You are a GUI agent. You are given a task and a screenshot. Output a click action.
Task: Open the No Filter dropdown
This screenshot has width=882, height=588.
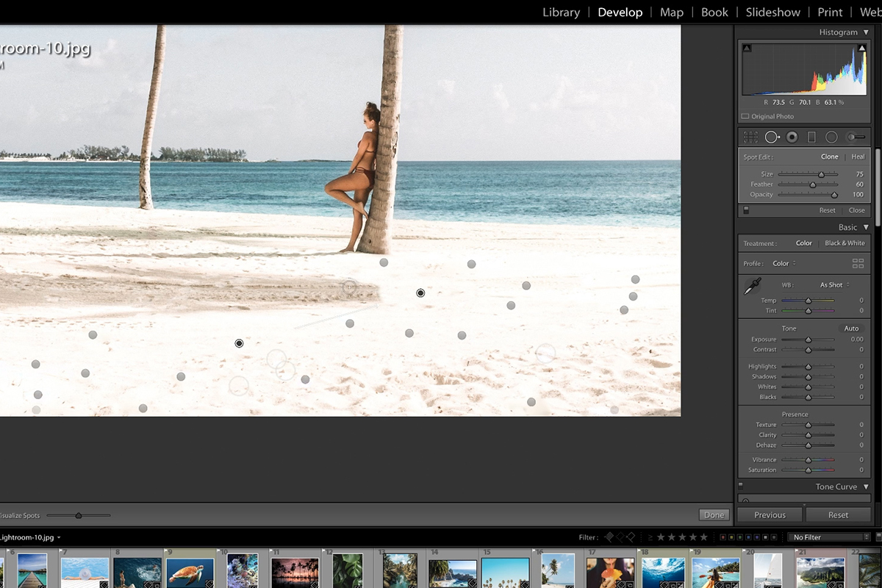829,537
